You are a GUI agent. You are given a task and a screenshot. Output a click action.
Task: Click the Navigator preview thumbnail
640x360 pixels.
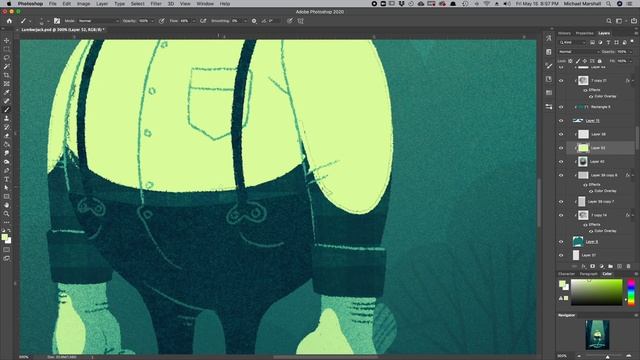coord(597,335)
